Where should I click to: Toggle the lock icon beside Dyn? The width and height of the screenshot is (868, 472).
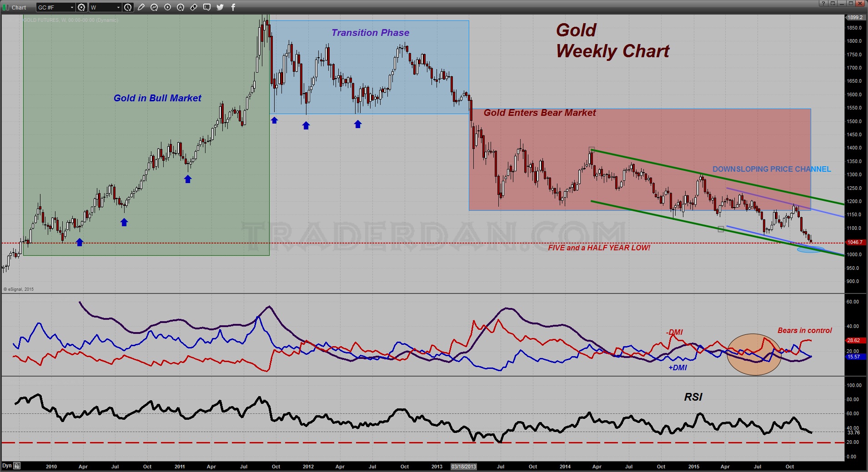click(17, 466)
